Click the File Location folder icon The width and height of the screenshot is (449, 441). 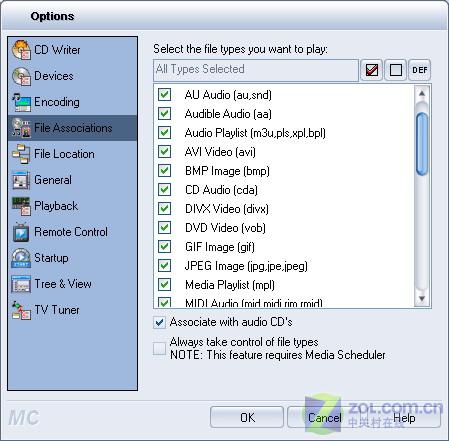(21, 154)
